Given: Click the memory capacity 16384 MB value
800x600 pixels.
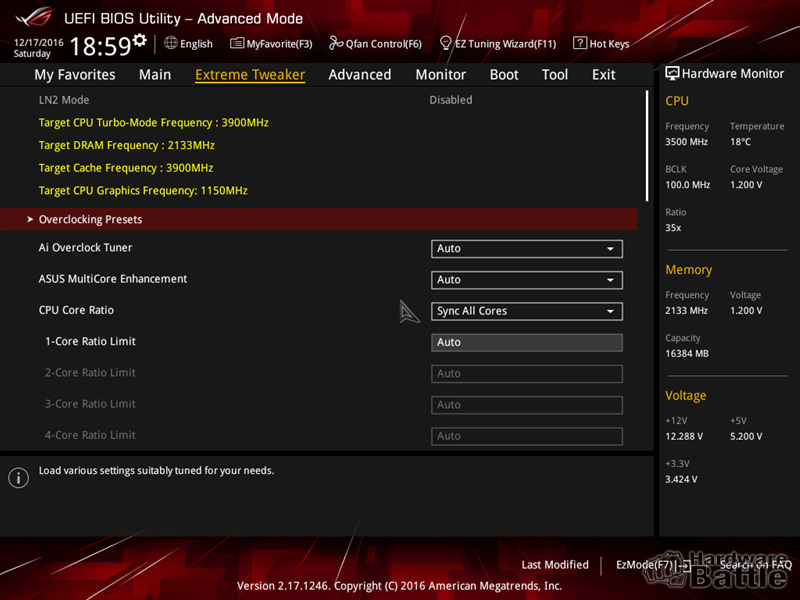Looking at the screenshot, I should coord(687,354).
